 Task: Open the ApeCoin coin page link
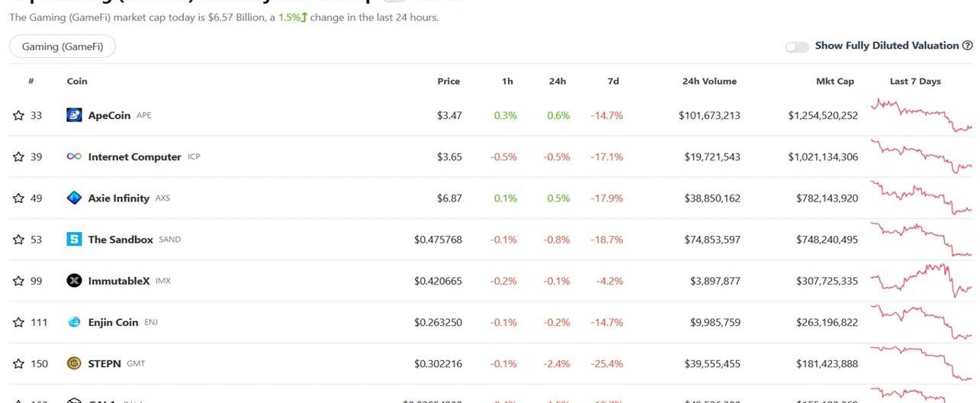tap(111, 116)
